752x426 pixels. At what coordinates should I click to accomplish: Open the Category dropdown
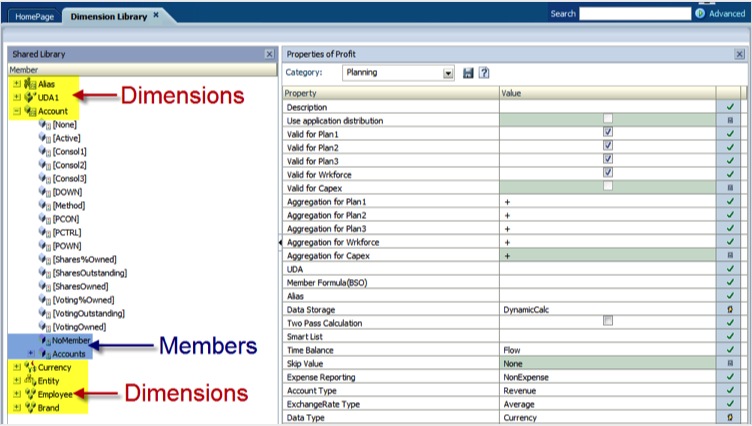448,73
